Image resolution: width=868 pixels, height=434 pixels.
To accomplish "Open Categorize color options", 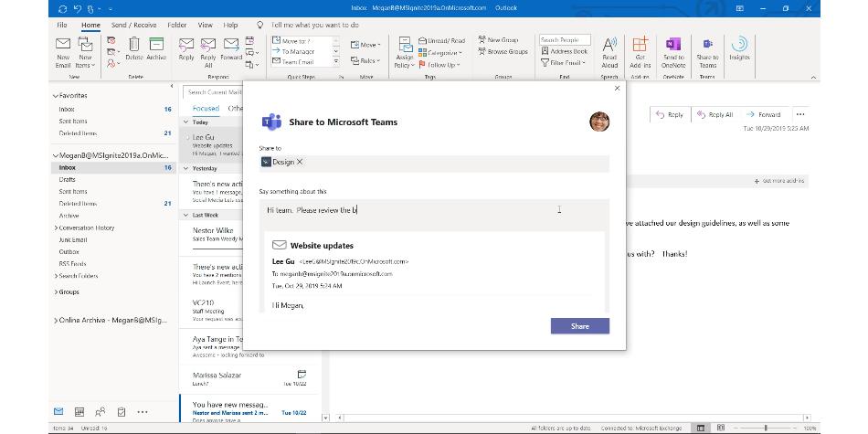I will (x=440, y=53).
